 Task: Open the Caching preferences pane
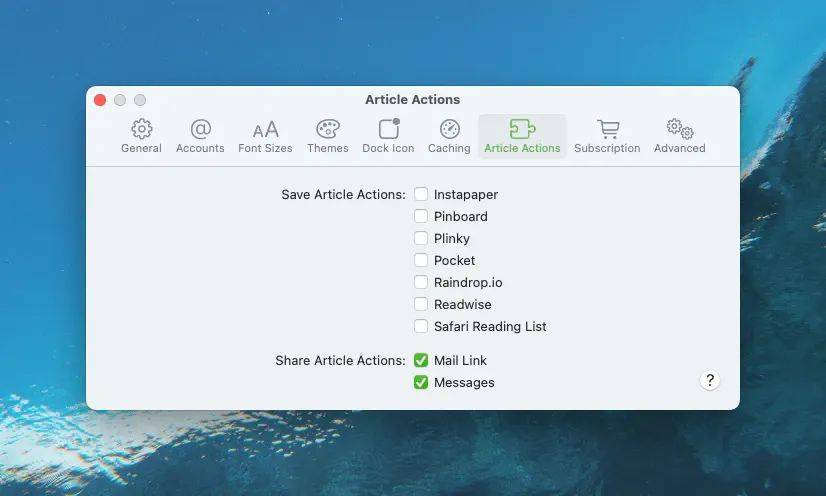pyautogui.click(x=449, y=136)
